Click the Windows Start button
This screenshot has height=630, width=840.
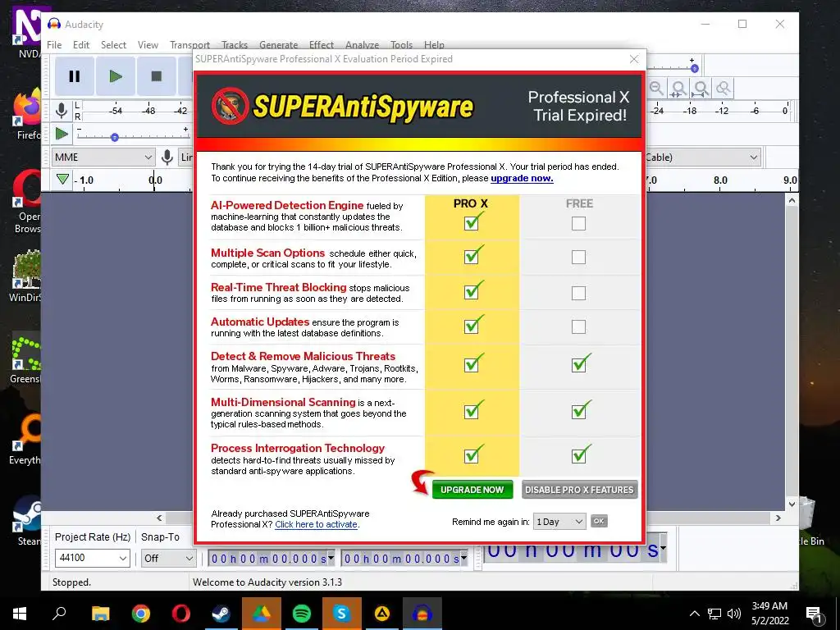point(20,614)
